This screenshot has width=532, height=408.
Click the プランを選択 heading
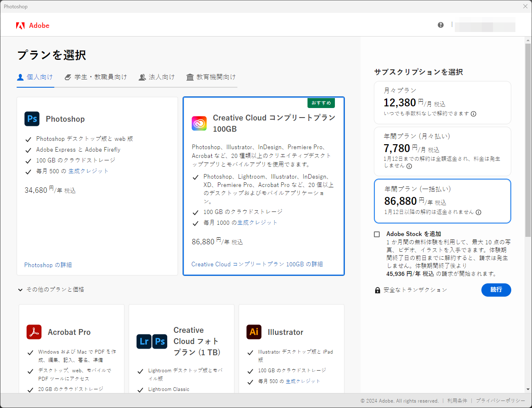(x=51, y=55)
